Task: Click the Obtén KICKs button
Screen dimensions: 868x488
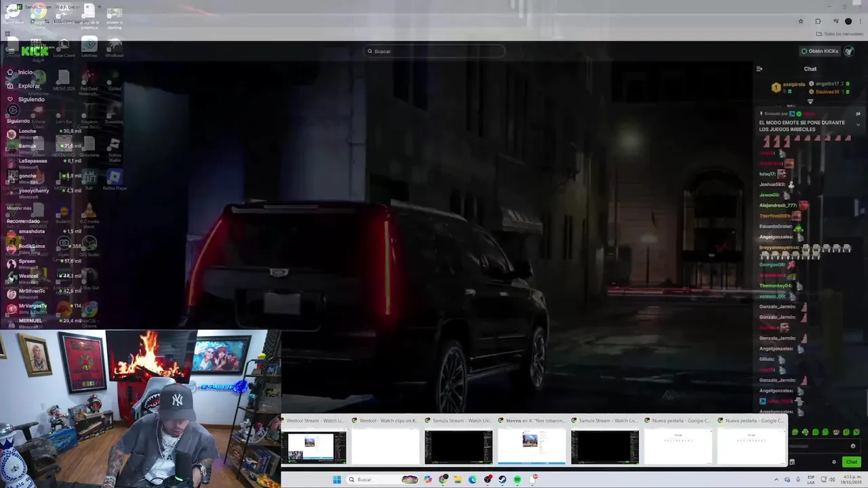Action: (820, 51)
